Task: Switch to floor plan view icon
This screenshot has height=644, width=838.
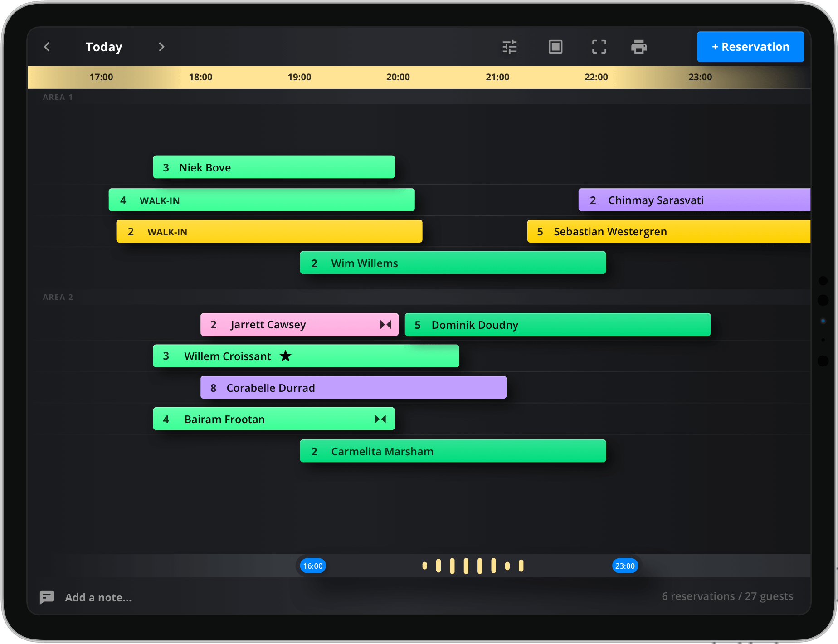Action: coord(555,47)
